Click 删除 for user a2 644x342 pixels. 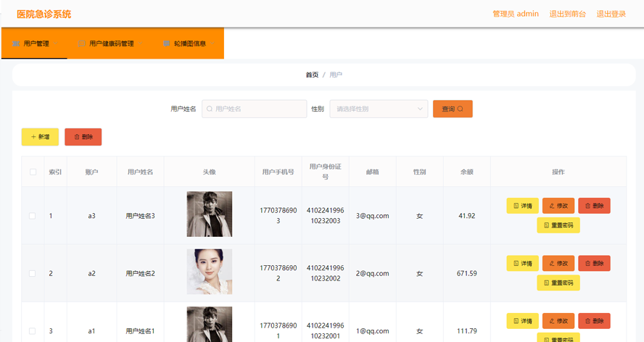[x=594, y=263]
